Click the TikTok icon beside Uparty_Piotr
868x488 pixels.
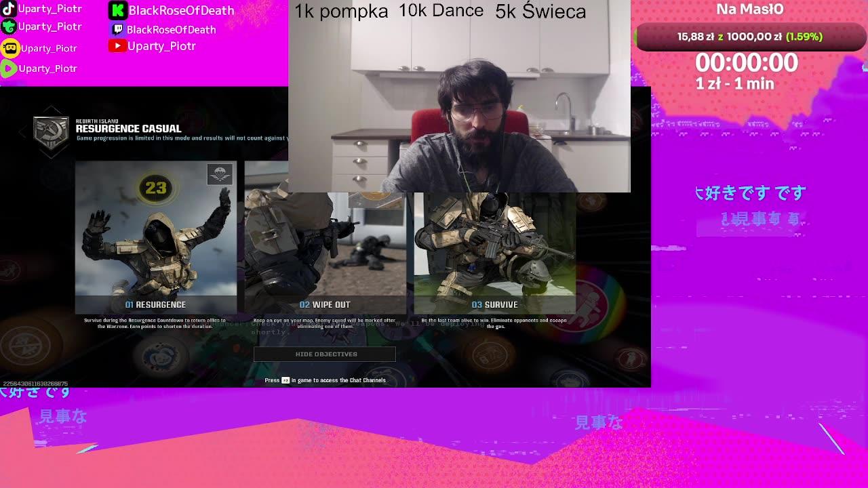point(9,9)
